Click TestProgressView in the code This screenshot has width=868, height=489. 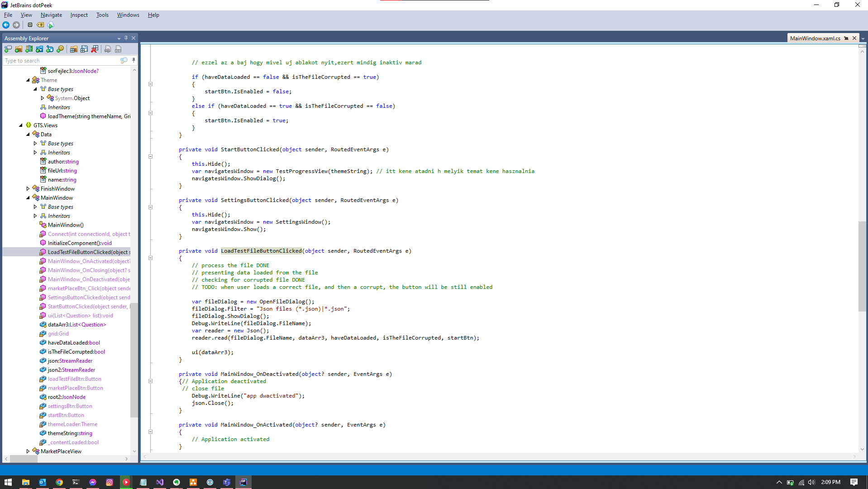[302, 171]
